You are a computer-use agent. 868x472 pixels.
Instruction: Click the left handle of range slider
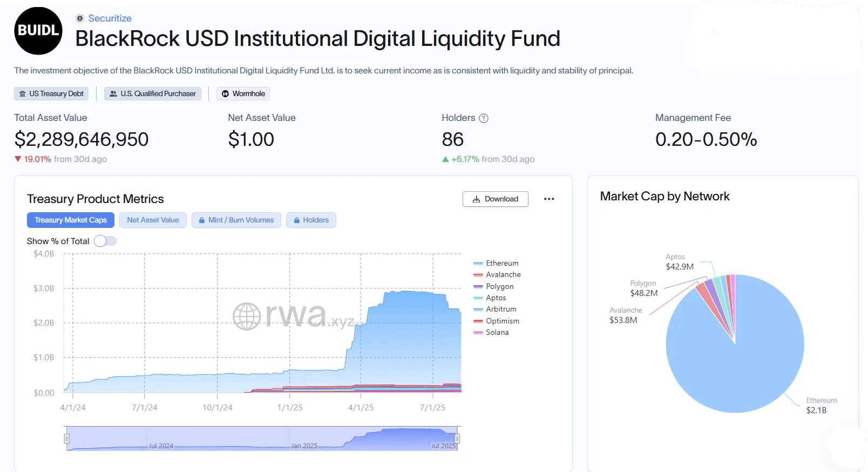(x=67, y=439)
